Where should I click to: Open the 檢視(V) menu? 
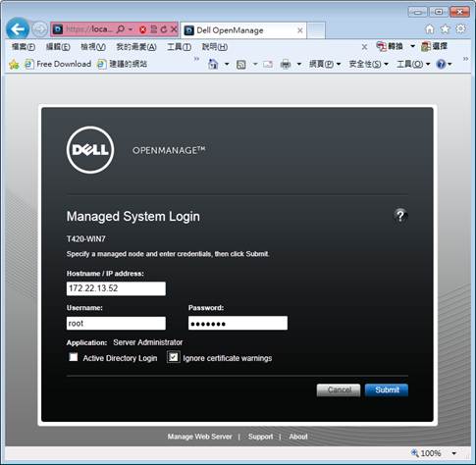click(x=93, y=47)
